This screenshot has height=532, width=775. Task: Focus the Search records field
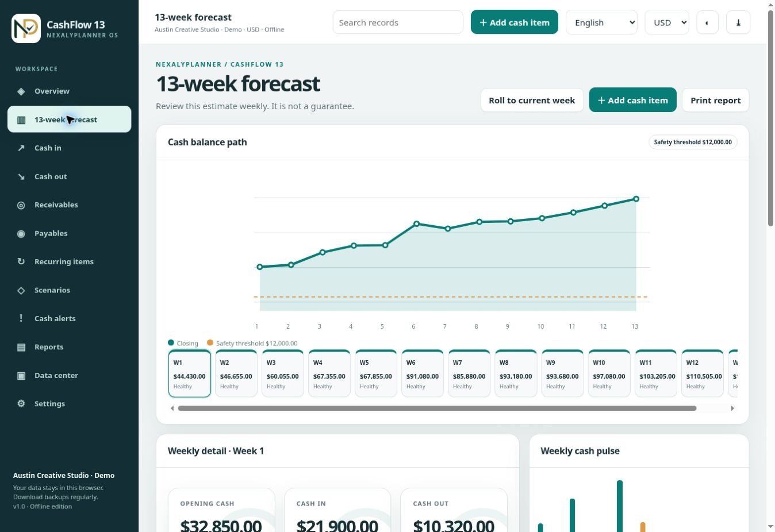point(398,22)
